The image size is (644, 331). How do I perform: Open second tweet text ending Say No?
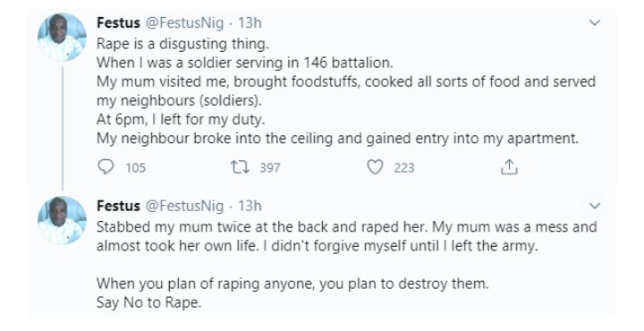pos(347,265)
